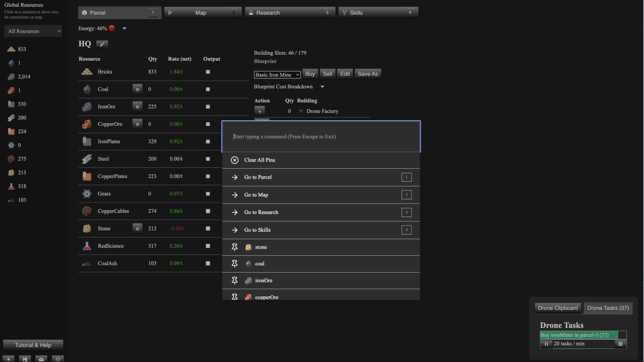Click the cloud save icon
644x362 pixels.
click(41, 359)
